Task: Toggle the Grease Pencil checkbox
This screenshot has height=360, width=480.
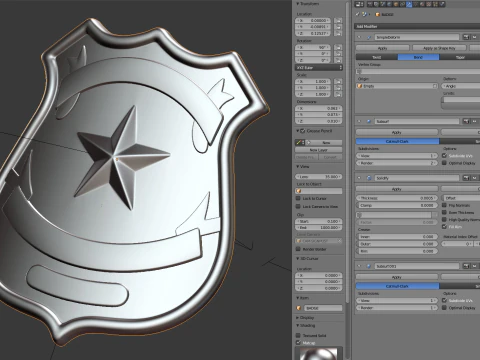Action: (x=303, y=131)
